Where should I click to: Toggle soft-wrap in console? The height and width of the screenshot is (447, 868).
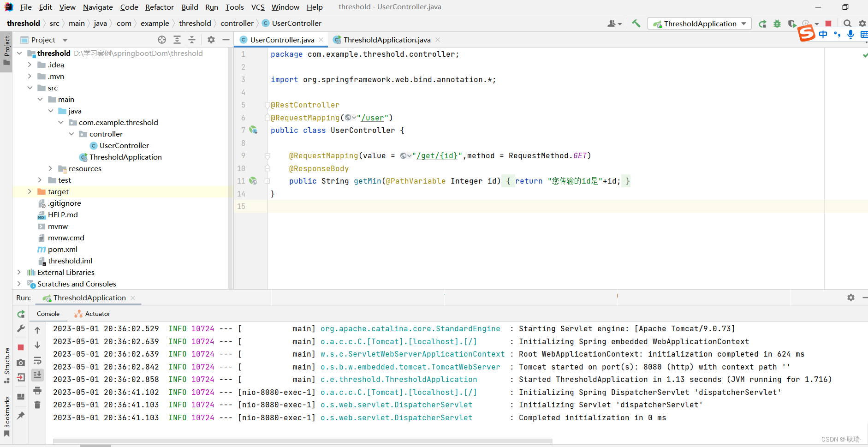(x=37, y=360)
